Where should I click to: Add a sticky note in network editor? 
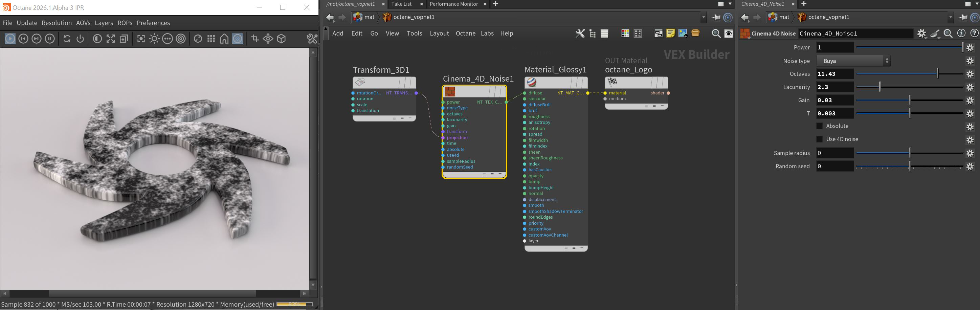pos(670,34)
